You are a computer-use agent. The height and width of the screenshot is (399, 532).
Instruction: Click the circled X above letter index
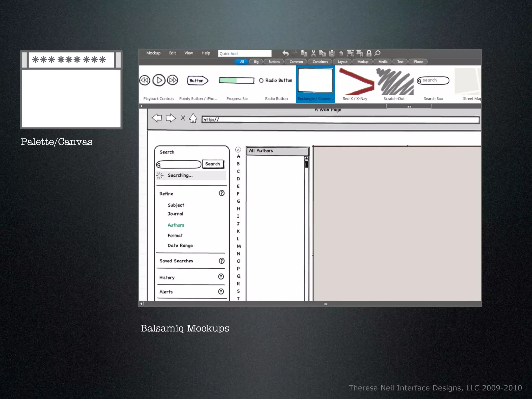click(238, 150)
